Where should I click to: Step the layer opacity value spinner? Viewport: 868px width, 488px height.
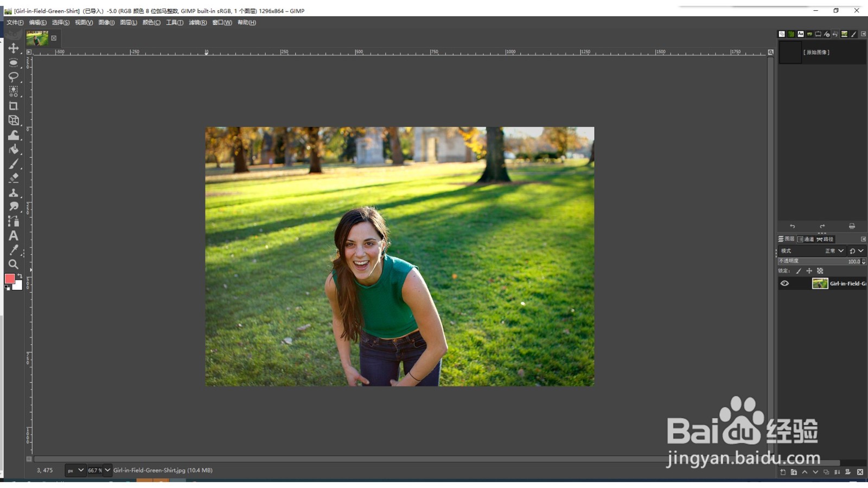tap(864, 261)
